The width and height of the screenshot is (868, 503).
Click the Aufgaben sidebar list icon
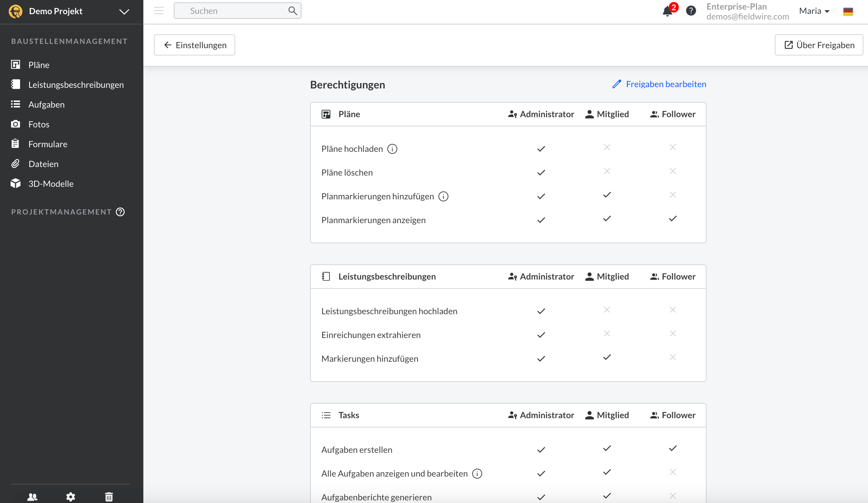click(16, 104)
